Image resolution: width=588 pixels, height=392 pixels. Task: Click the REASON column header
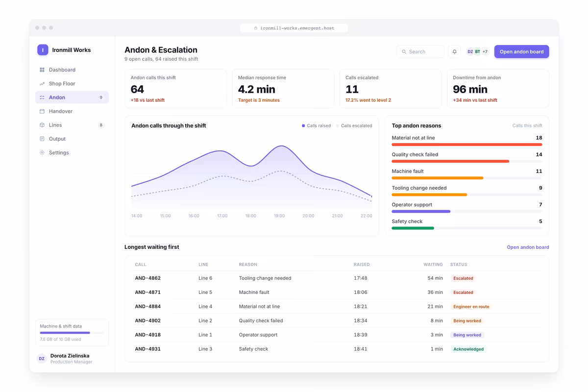tap(248, 265)
